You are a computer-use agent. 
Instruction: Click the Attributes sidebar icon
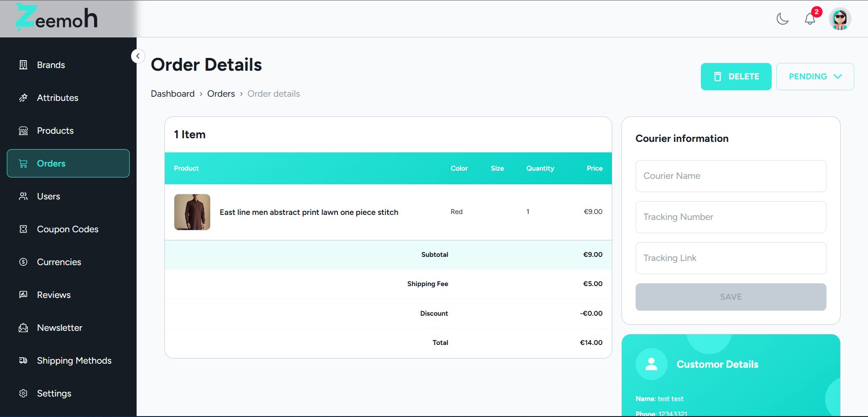click(x=23, y=98)
